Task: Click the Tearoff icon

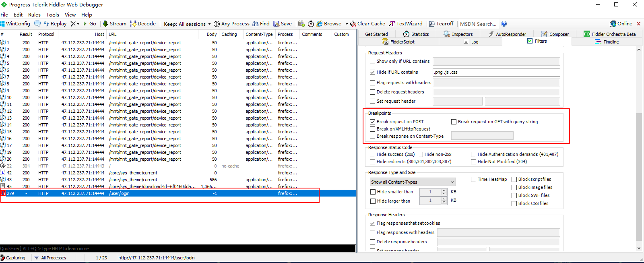Action: coord(431,24)
